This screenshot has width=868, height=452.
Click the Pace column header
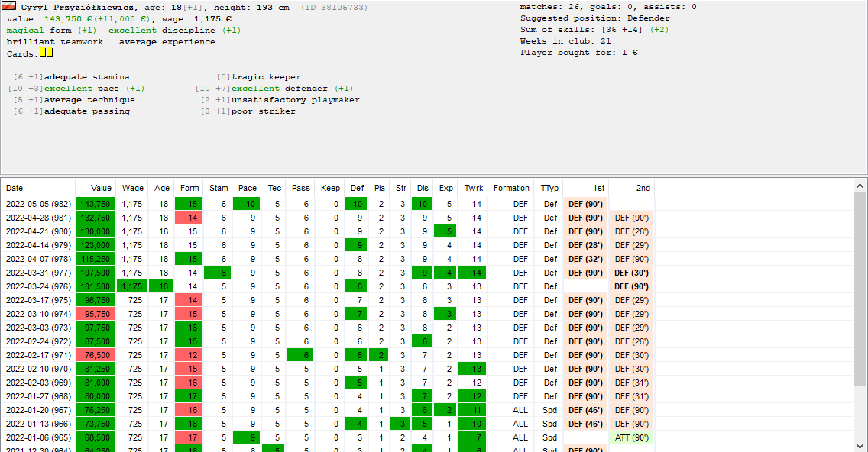246,188
